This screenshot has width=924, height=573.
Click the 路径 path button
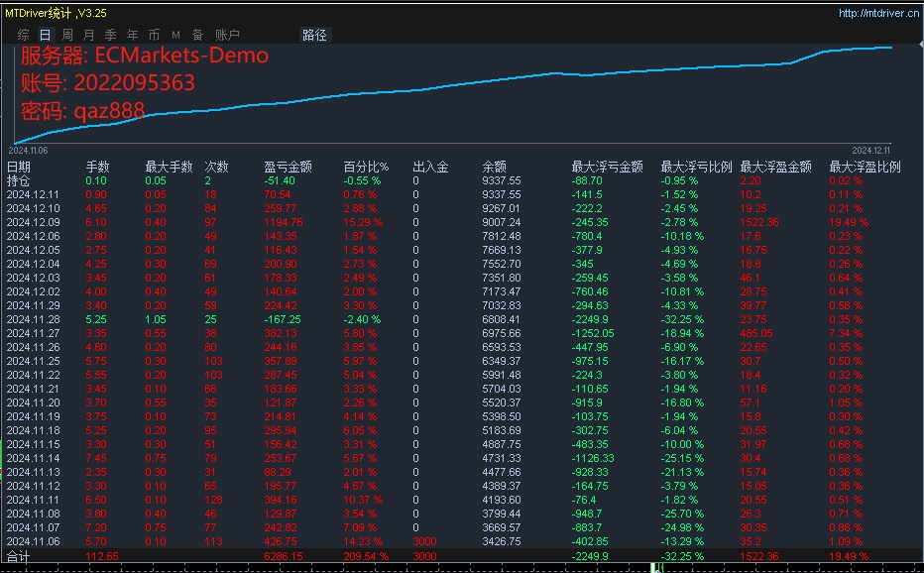[314, 35]
